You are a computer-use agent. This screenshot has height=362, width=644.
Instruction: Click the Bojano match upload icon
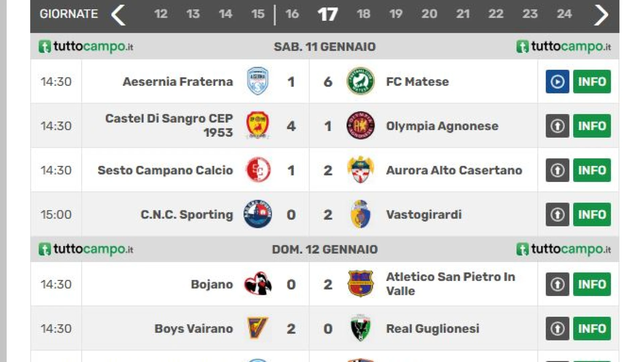(x=557, y=284)
